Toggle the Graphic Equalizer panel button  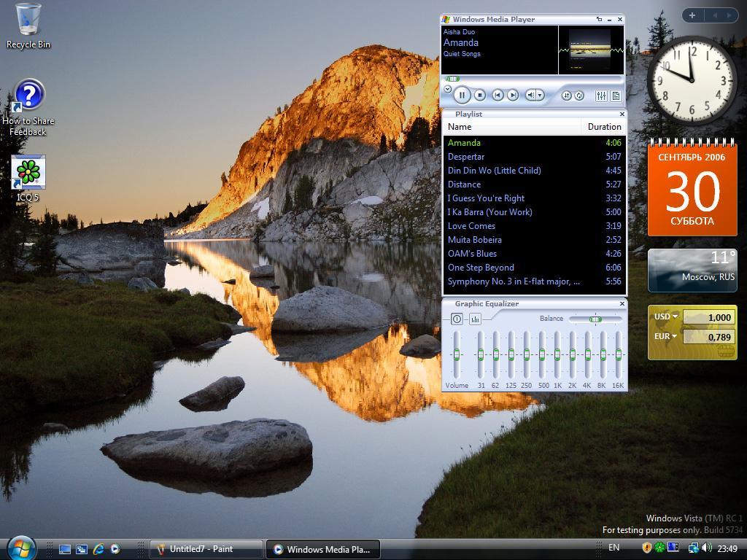tap(601, 96)
